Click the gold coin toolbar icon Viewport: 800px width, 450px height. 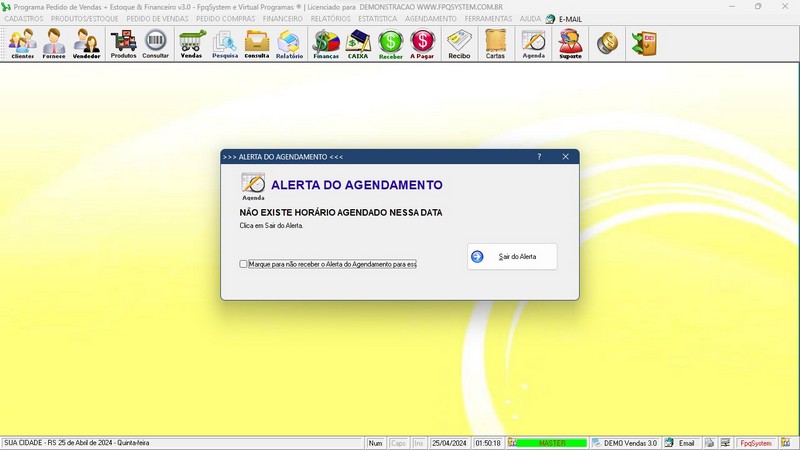click(x=607, y=43)
